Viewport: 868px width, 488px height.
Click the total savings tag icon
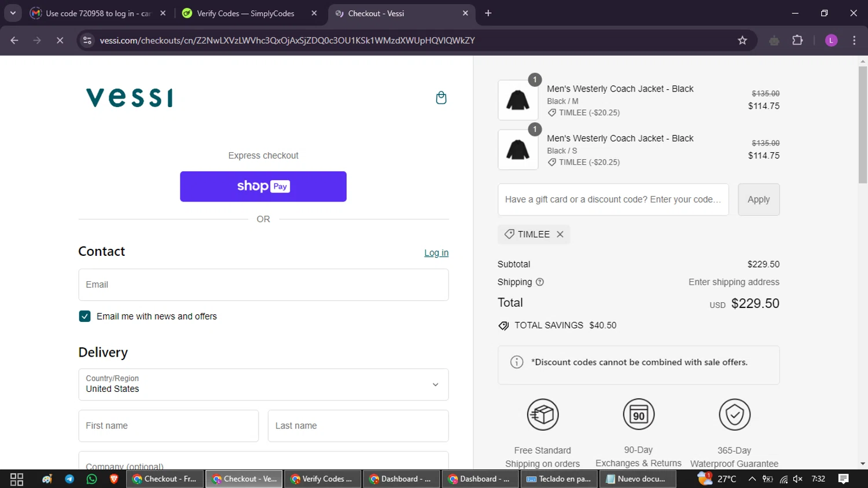[503, 326]
